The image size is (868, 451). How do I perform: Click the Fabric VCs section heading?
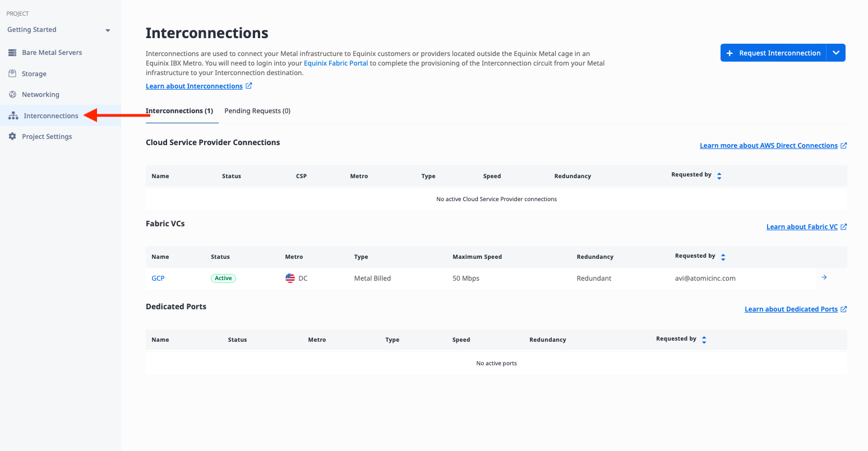click(x=165, y=224)
